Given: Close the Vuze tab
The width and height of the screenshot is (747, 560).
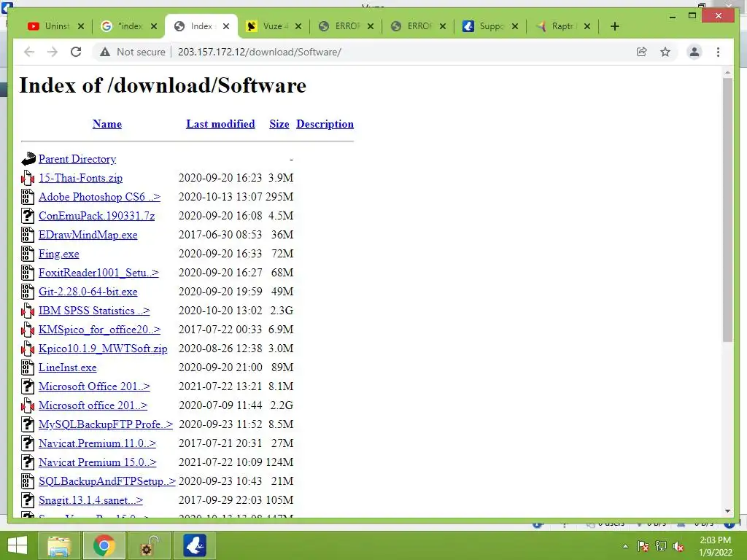Looking at the screenshot, I should pos(298,26).
